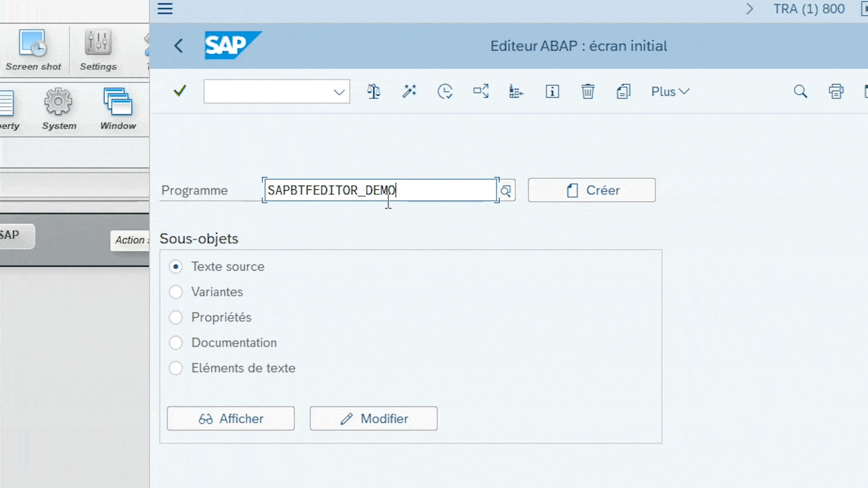Screen dimensions: 868x488
Task: Click the clock-with-checkmark execute icon
Action: click(x=445, y=91)
